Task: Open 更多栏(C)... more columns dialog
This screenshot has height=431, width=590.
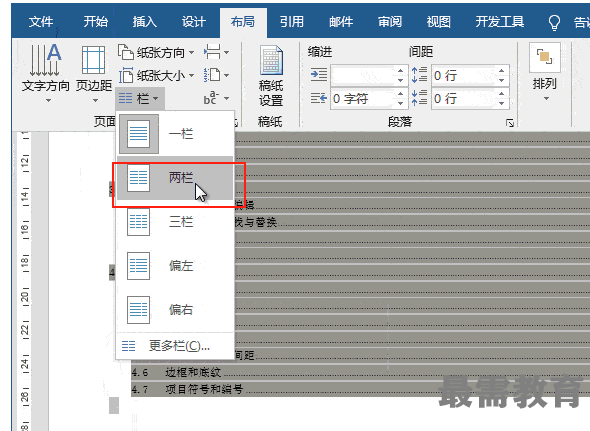Action: tap(175, 346)
